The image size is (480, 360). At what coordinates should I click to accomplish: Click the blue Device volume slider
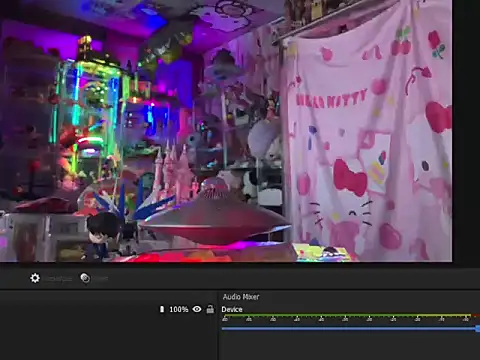pos(351,329)
